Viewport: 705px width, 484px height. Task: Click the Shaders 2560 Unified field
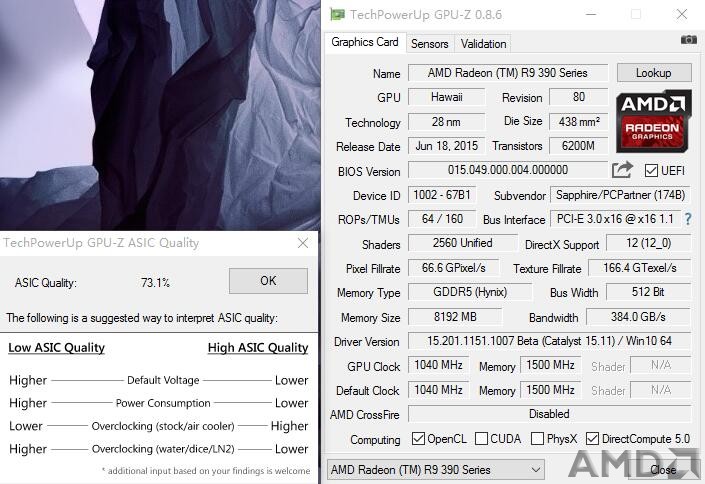click(x=463, y=243)
